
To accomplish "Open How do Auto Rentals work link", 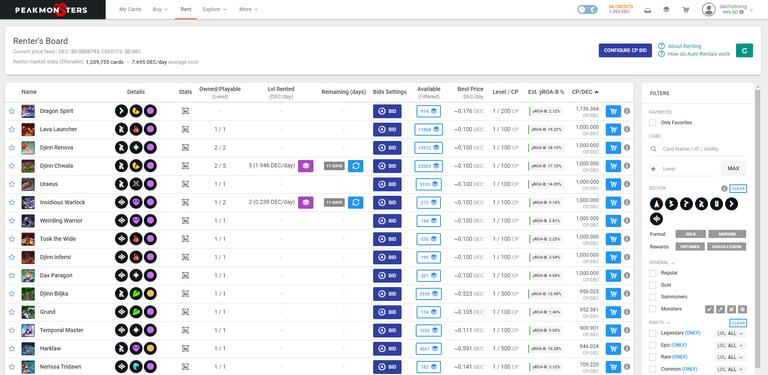I will pos(698,54).
